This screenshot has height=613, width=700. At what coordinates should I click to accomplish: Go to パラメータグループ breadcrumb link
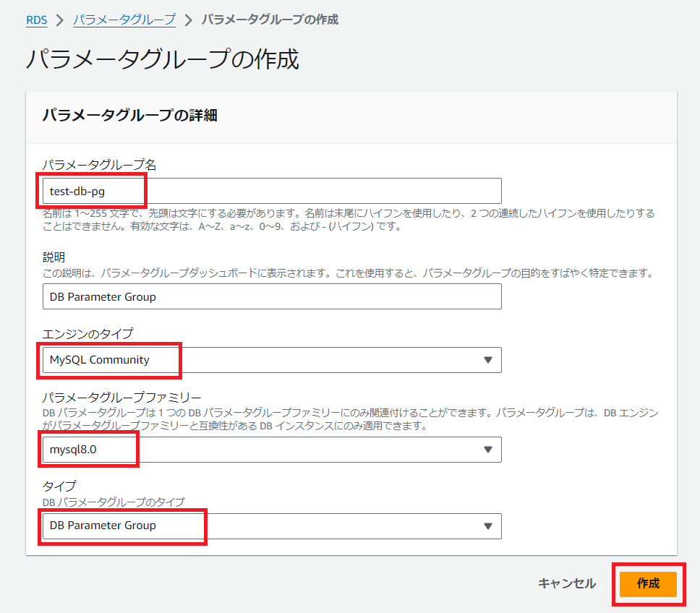point(124,20)
